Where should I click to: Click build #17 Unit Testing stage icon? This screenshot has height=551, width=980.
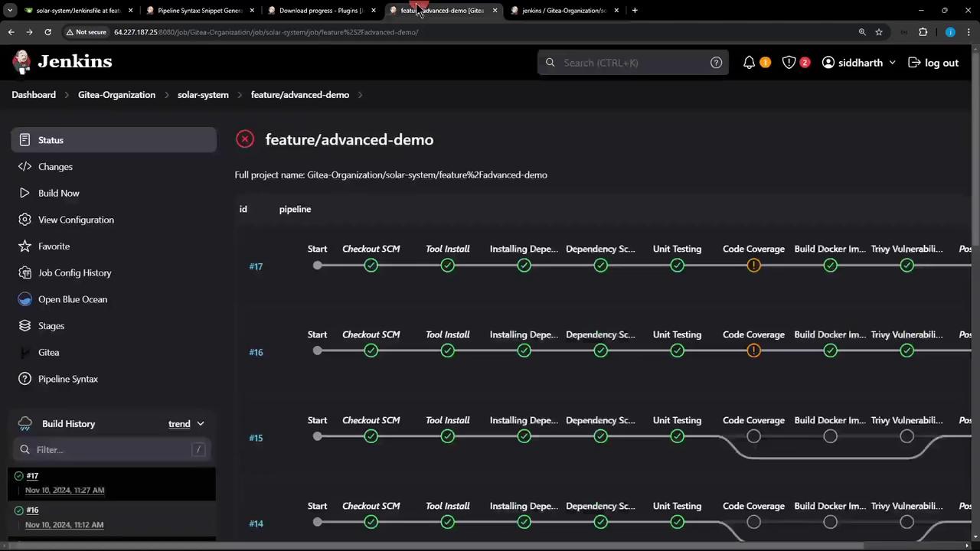click(677, 266)
